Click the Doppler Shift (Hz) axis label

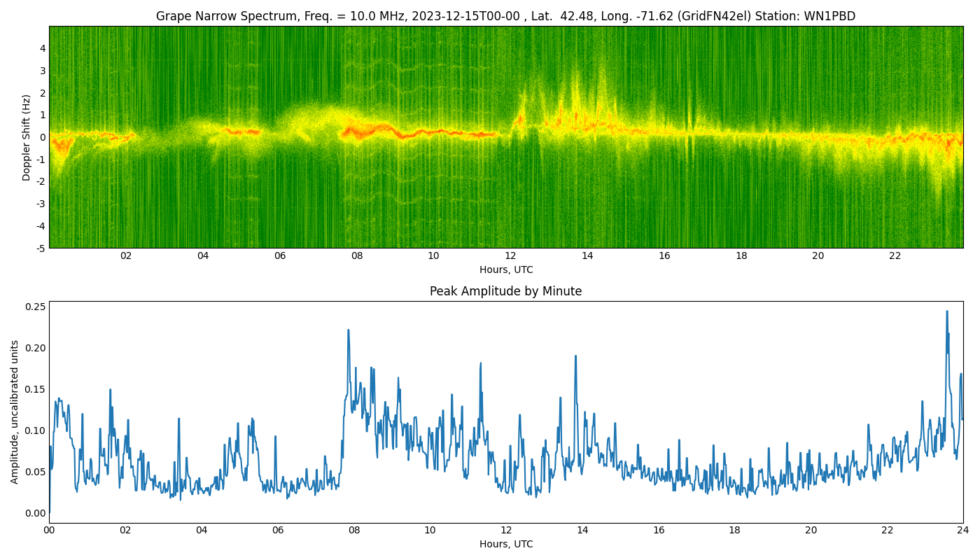pyautogui.click(x=27, y=137)
